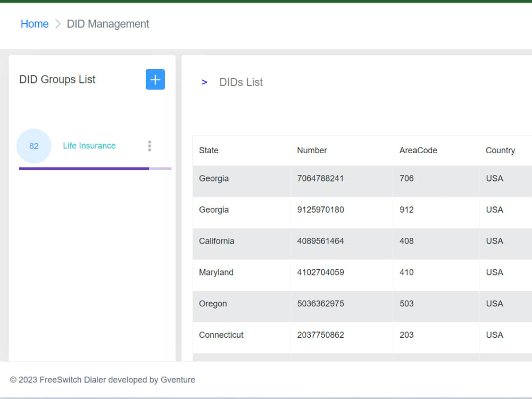The width and height of the screenshot is (532, 399).
Task: Open the Life Insurance group options menu
Action: point(149,146)
